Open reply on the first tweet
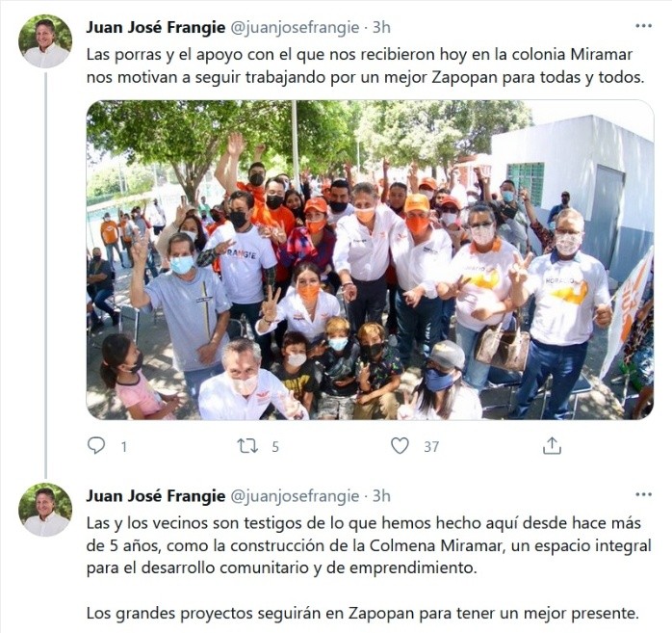Image resolution: width=672 pixels, height=633 pixels. [96, 446]
